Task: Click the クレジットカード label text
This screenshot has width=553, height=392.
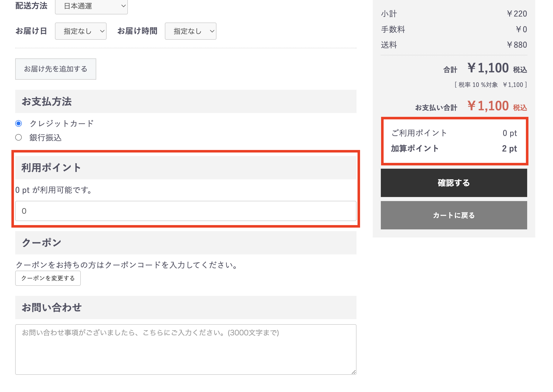Action: [x=62, y=123]
